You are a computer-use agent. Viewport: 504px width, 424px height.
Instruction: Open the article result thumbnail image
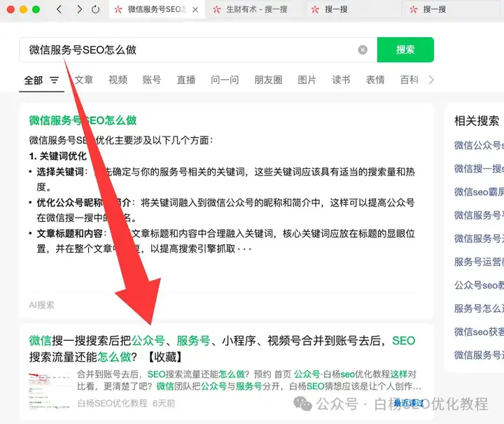pyautogui.click(x=49, y=390)
